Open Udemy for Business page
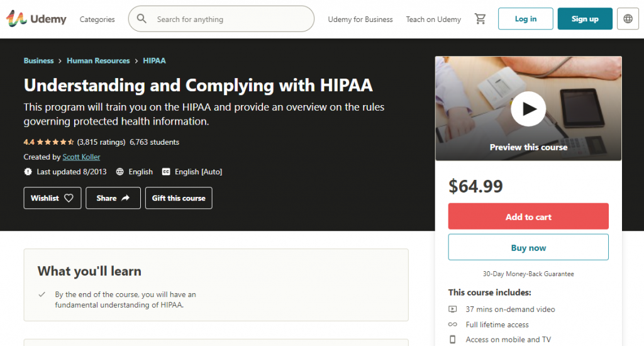644x346 pixels. point(360,20)
